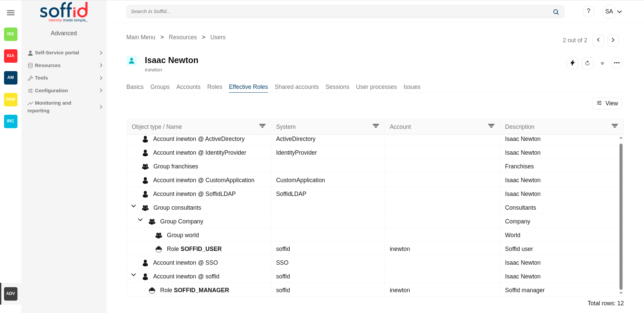Click the scrollbar down arrow
This screenshot has height=313, width=644.
pos(621,293)
